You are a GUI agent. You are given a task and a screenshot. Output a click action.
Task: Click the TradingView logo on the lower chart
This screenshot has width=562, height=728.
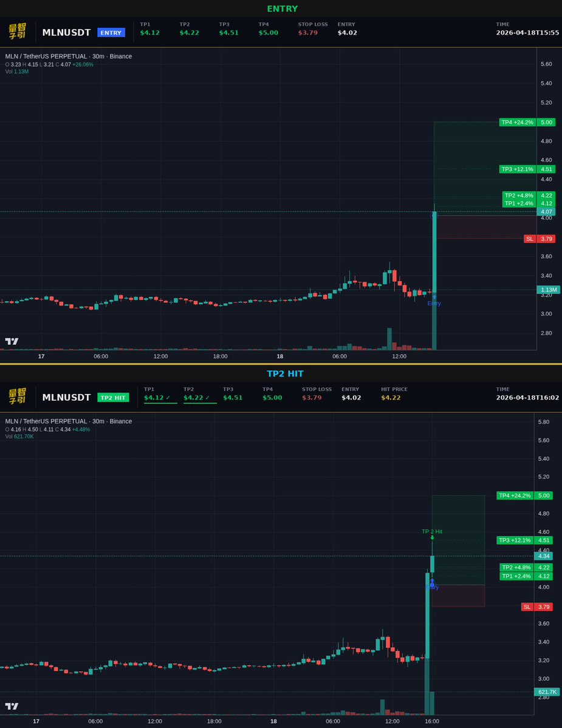point(12,706)
